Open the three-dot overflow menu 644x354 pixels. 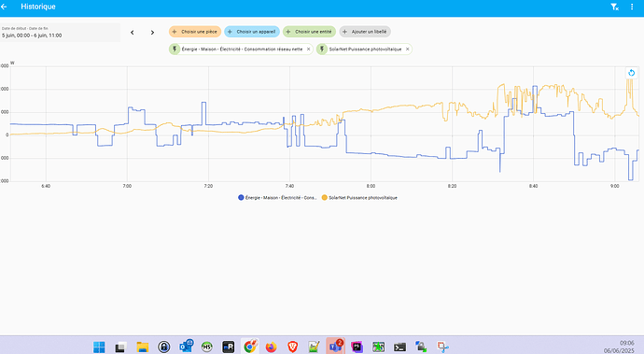pyautogui.click(x=632, y=7)
